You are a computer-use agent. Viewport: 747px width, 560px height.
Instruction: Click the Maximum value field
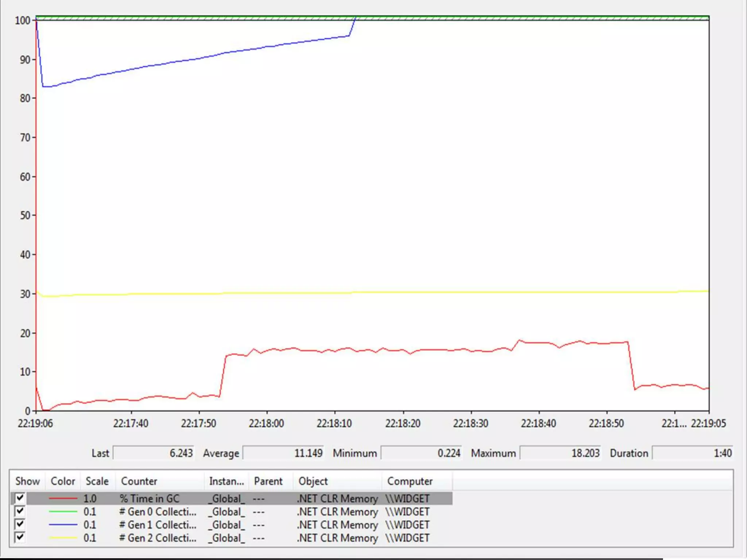(560, 453)
